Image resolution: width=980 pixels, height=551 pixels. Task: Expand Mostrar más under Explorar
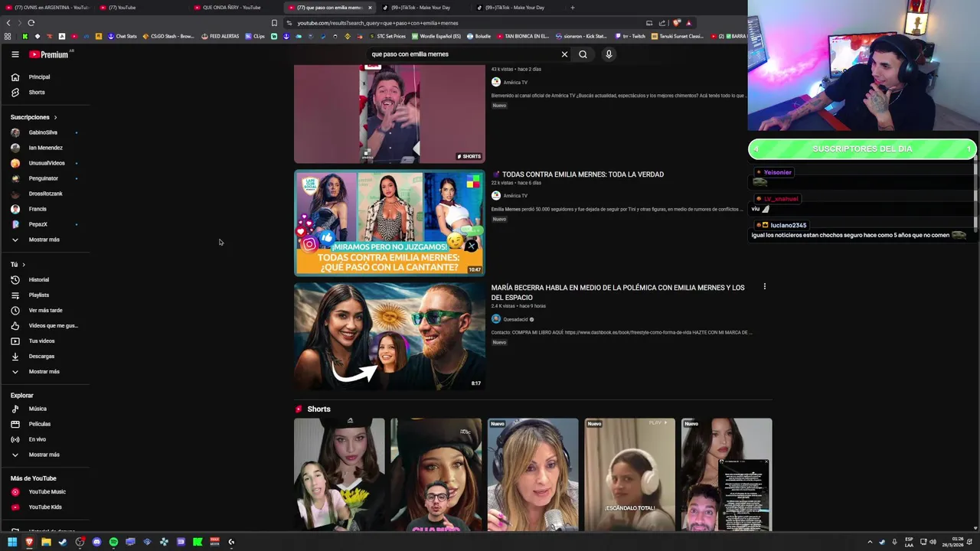tap(44, 455)
